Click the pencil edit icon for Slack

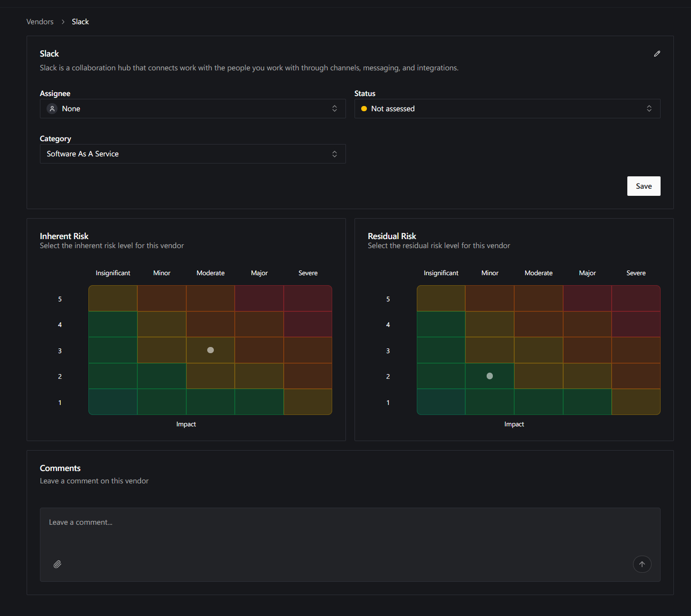point(657,54)
